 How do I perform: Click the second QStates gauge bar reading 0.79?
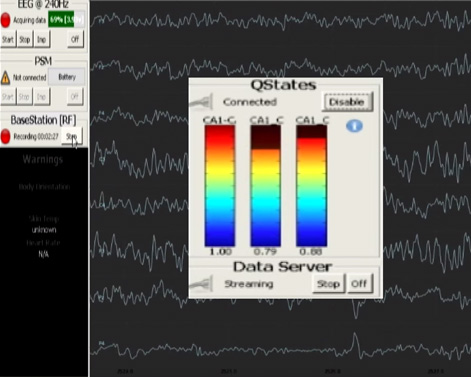[266, 186]
